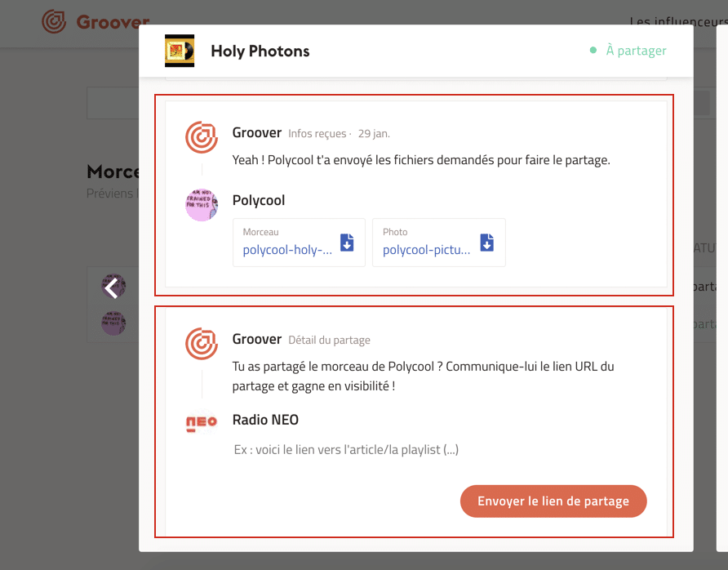Screen dimensions: 728x570
Task: Click 'Les influenceurs' in the background header
Action: point(679,21)
